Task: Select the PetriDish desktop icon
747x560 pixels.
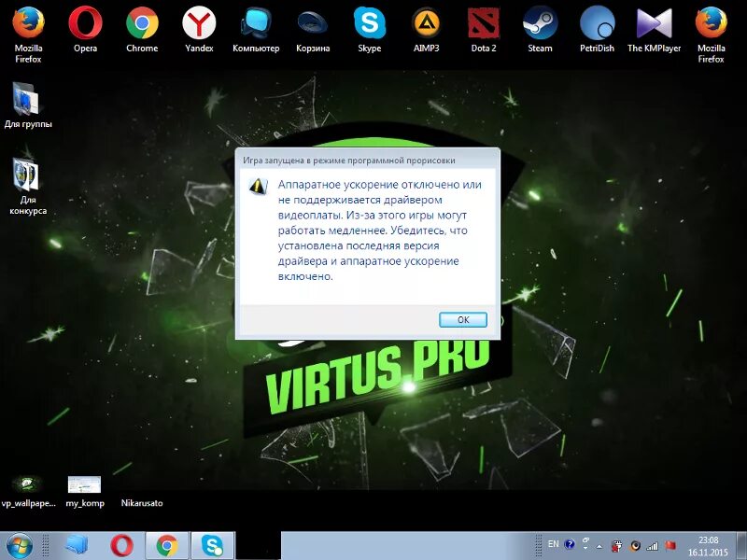Action: click(x=597, y=30)
